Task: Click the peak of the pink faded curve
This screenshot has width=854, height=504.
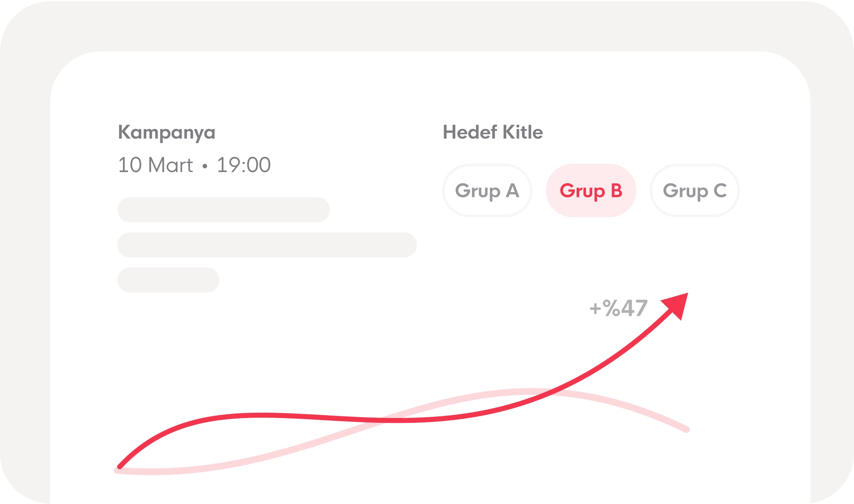Action: point(530,391)
